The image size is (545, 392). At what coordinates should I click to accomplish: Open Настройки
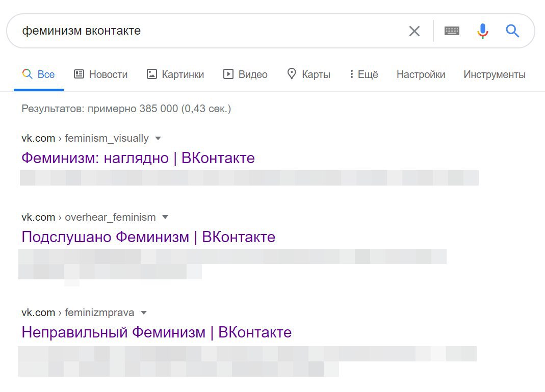coord(421,74)
